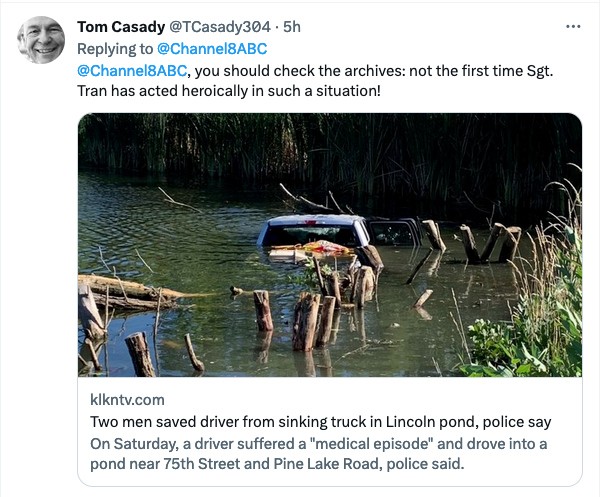Image resolution: width=603 pixels, height=497 pixels.
Task: Click the 'Replying to' label
Action: pos(115,49)
